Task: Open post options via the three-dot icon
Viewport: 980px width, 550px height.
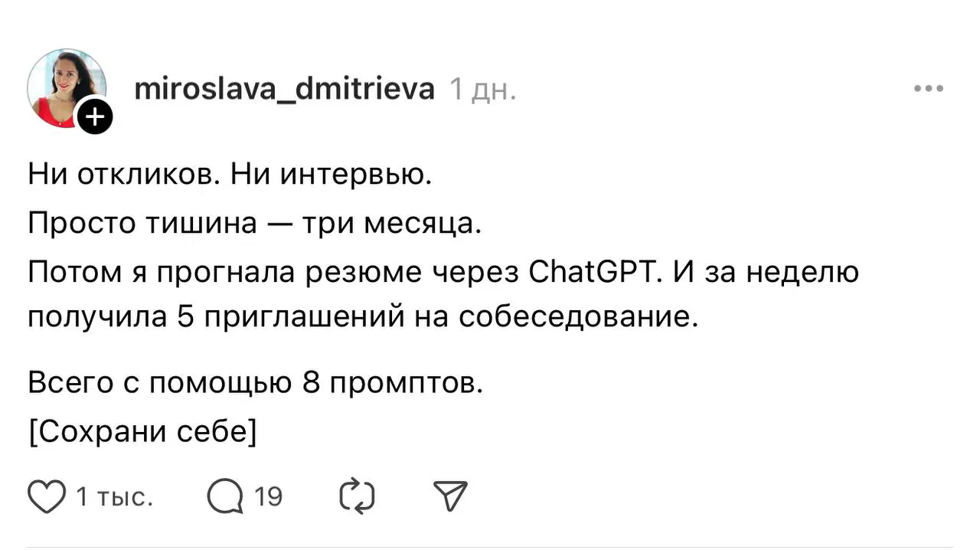Action: pos(928,88)
